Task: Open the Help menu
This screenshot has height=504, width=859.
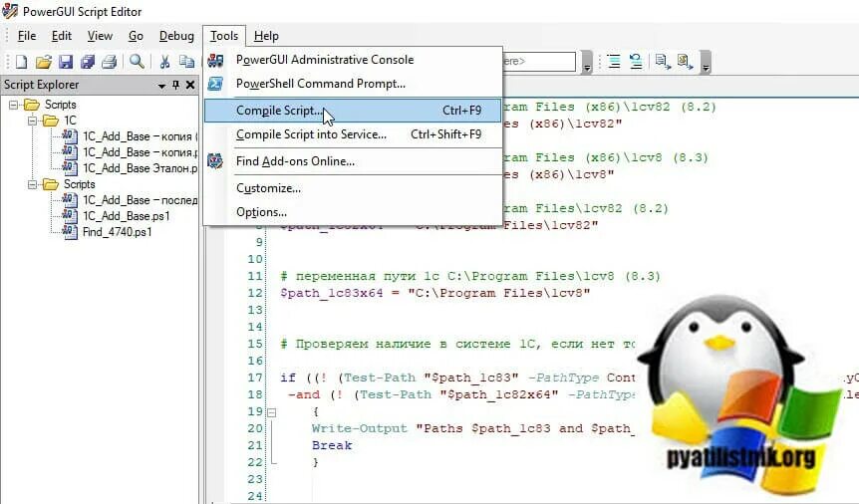Action: click(266, 36)
